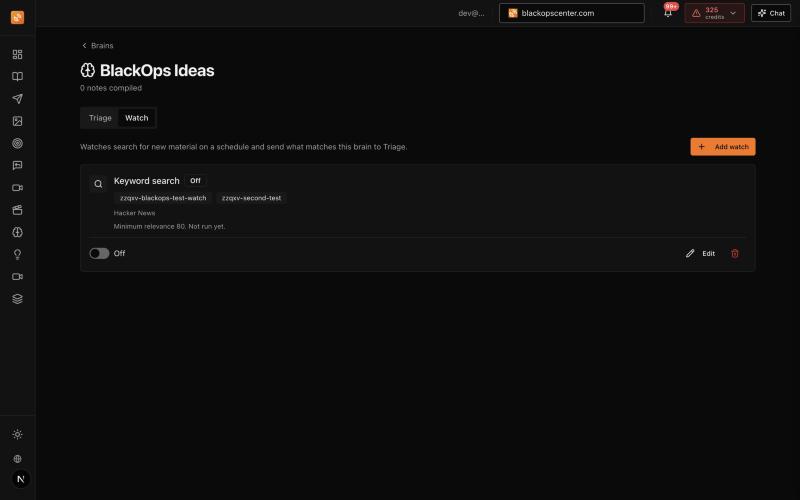Open the target bullseye icon in sidebar
The width and height of the screenshot is (800, 500).
pos(17,143)
